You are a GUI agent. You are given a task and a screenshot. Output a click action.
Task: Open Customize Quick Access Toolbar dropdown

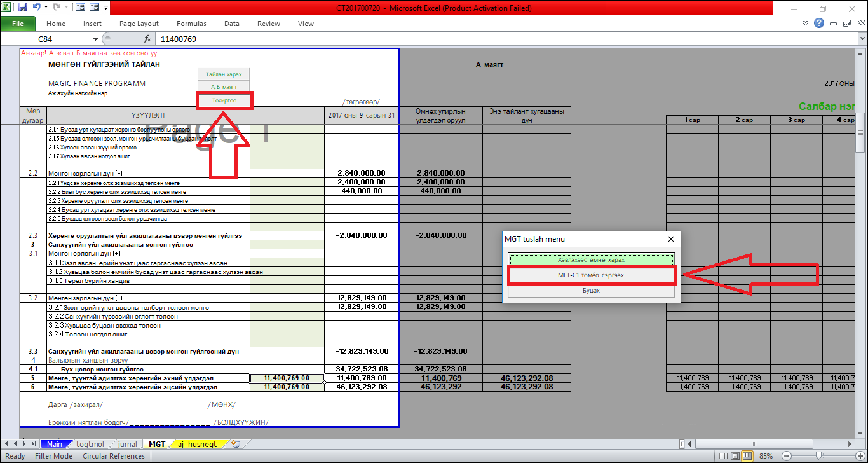point(105,8)
